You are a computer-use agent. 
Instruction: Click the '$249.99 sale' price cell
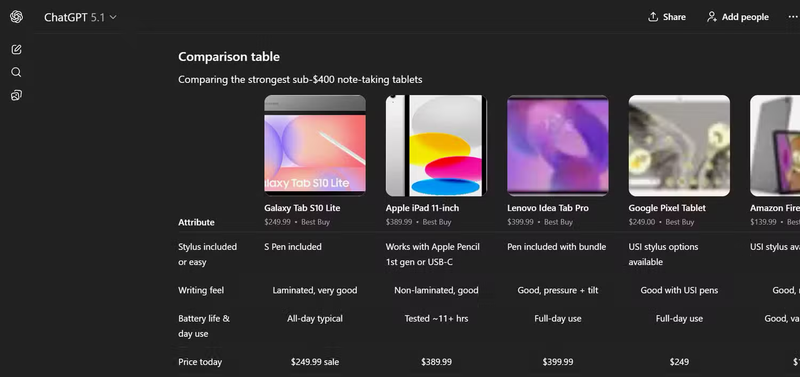pyautogui.click(x=315, y=362)
